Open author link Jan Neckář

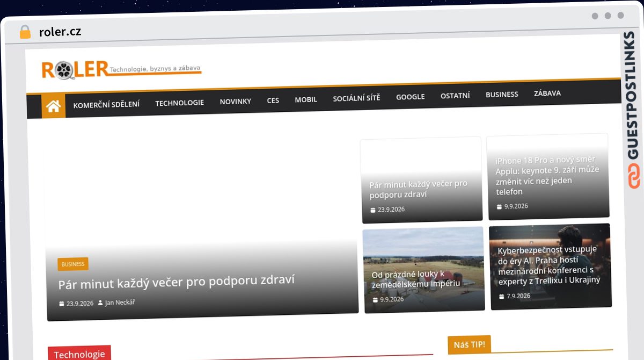click(120, 303)
